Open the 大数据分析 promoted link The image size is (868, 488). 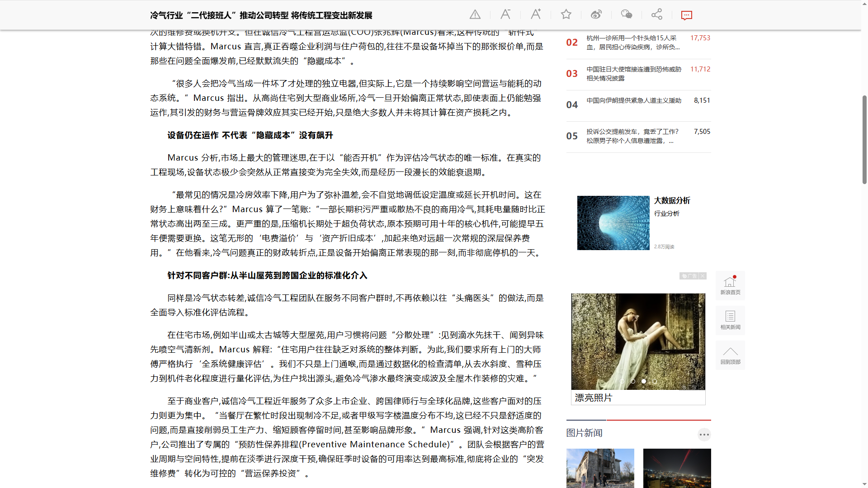(x=672, y=200)
